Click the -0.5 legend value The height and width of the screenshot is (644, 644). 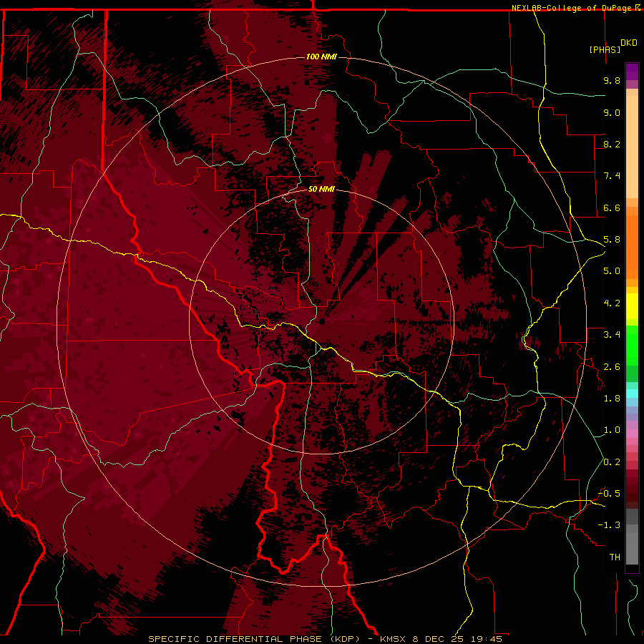[609, 494]
